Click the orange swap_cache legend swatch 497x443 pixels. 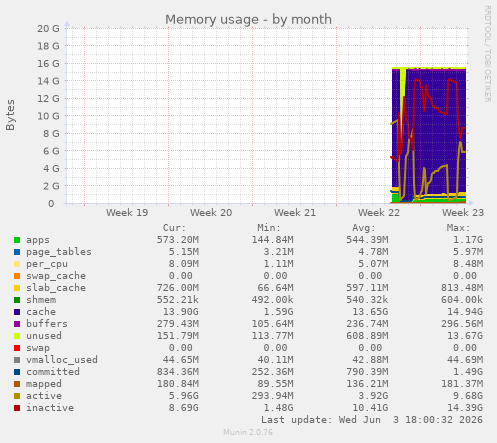(17, 276)
